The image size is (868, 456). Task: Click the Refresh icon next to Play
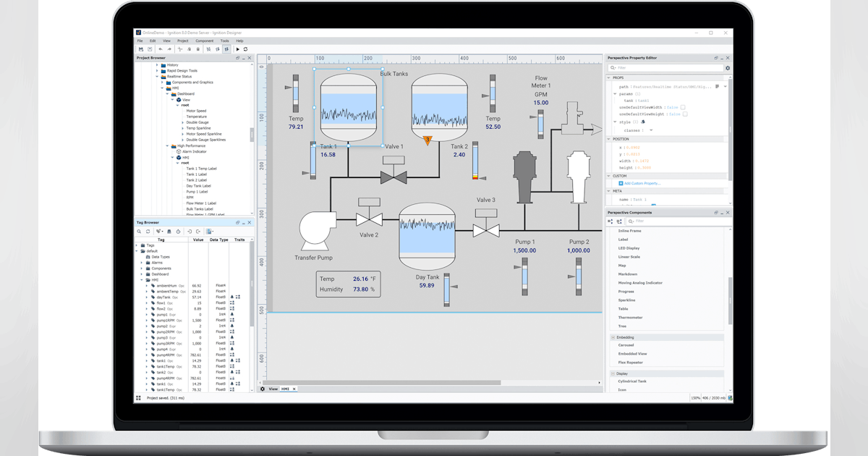[246, 49]
